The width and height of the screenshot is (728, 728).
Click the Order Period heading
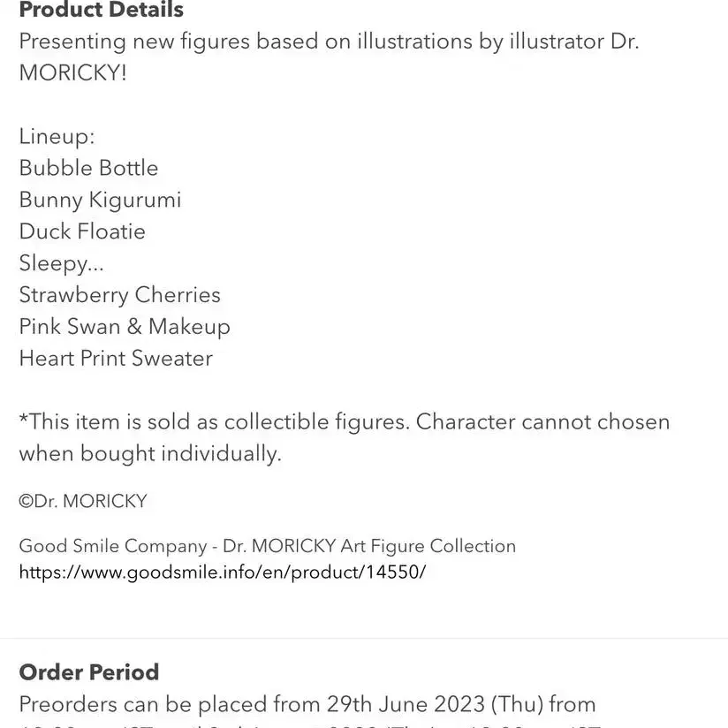[89, 671]
